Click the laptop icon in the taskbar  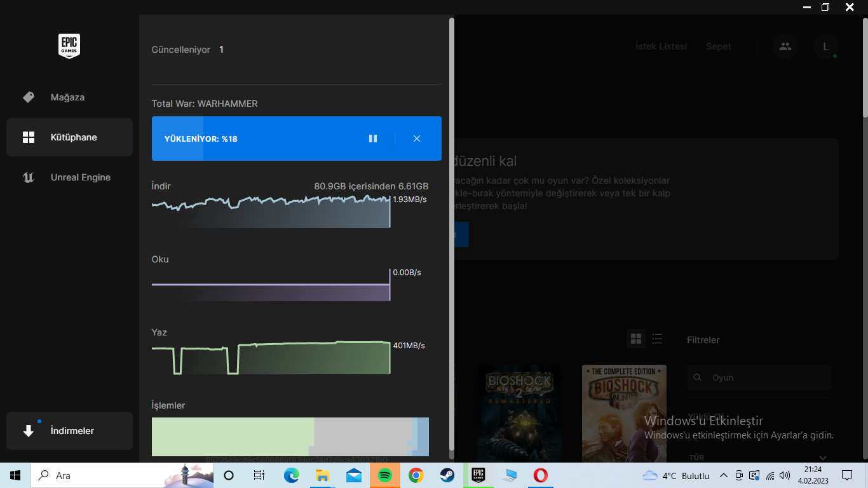point(510,475)
